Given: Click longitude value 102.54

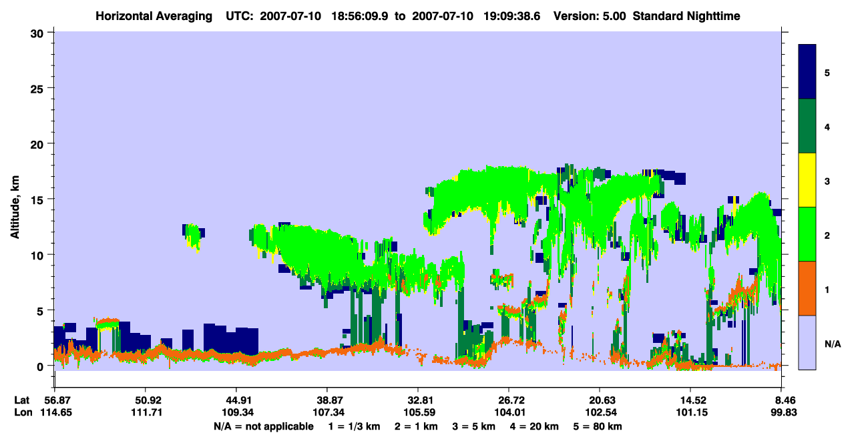Looking at the screenshot, I should point(600,412).
